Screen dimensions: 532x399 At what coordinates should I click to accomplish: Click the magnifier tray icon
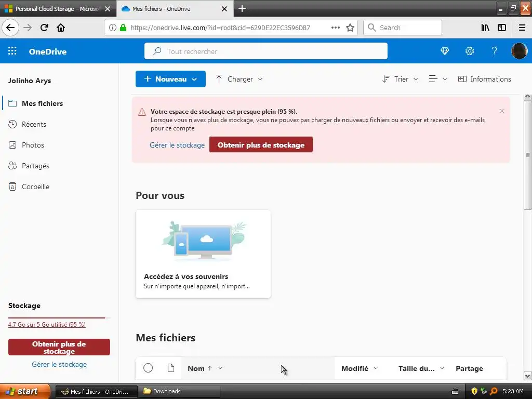click(494, 391)
